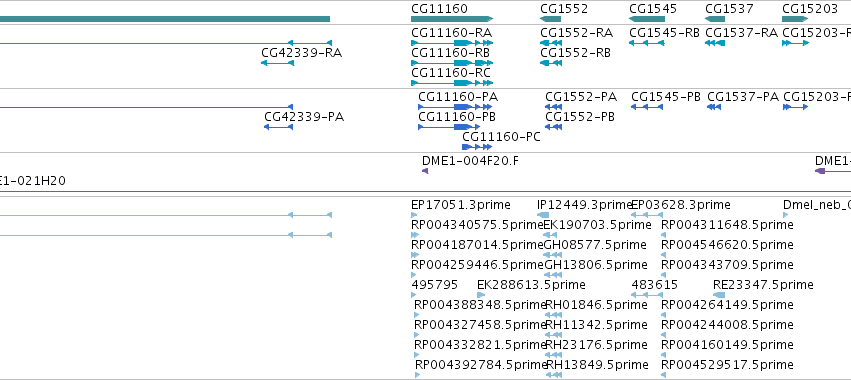The height and width of the screenshot is (380, 851).
Task: Select EST RP004332821.5prime
Action: pyautogui.click(x=480, y=345)
